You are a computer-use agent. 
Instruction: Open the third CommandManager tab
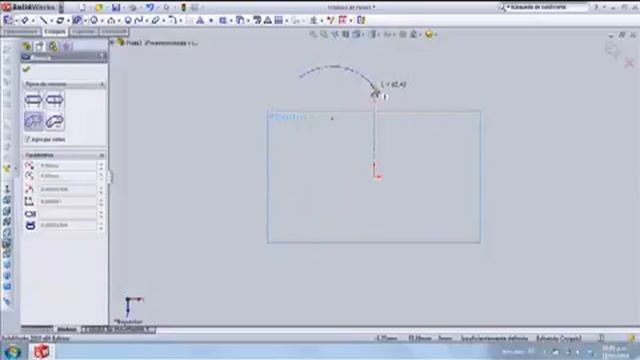[x=83, y=32]
